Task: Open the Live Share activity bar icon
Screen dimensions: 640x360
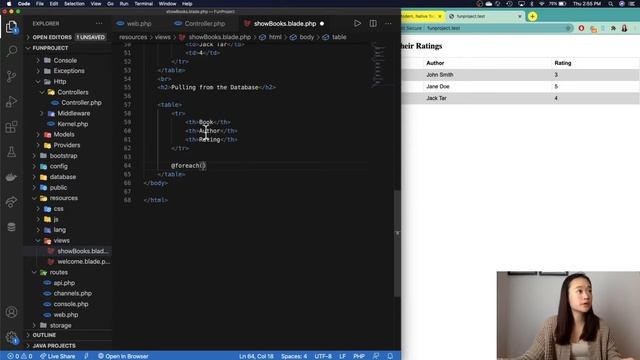Action: (x=11, y=202)
